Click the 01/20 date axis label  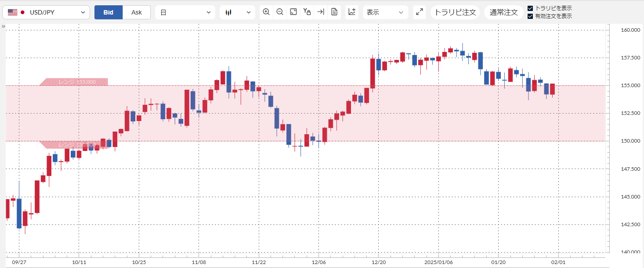[x=498, y=262]
